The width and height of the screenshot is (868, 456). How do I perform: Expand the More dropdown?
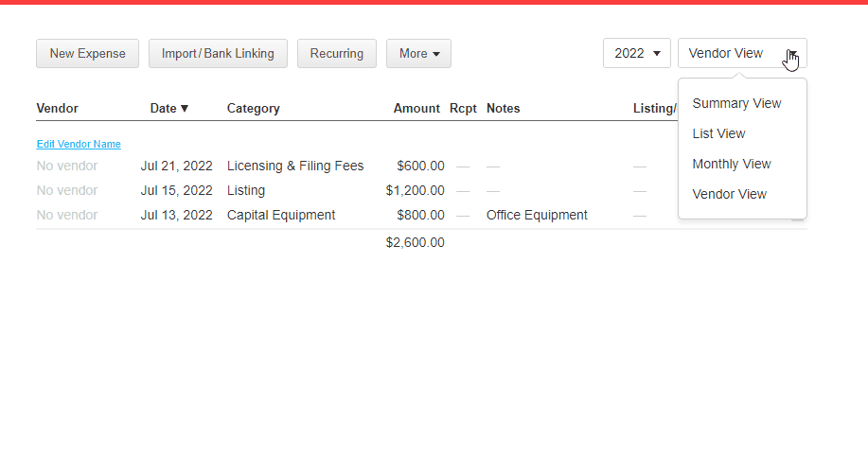coord(418,54)
